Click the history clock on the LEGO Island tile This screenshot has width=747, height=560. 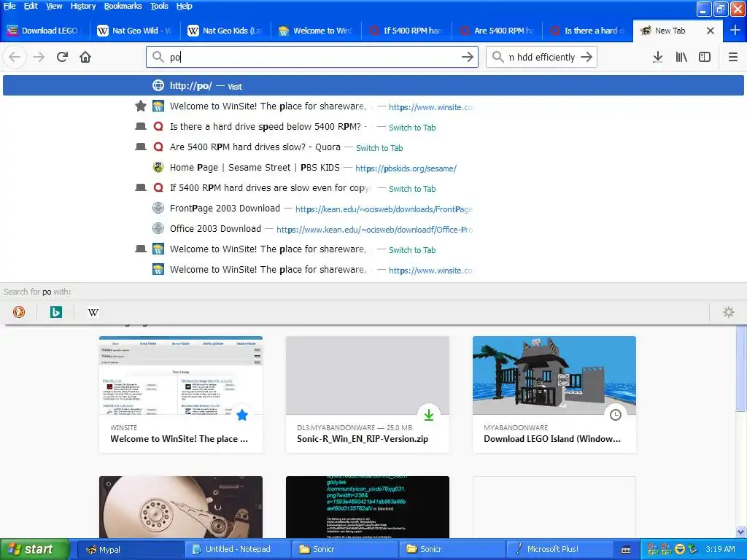click(x=616, y=415)
